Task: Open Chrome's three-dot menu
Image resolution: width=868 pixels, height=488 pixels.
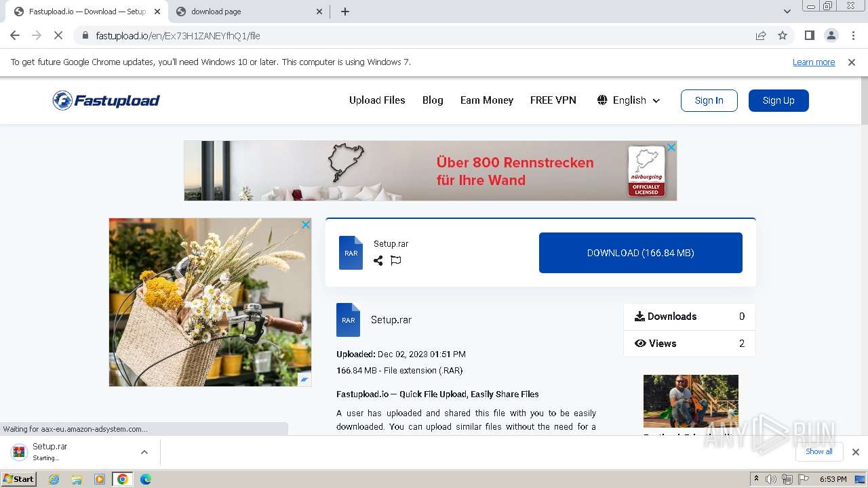Action: [852, 35]
